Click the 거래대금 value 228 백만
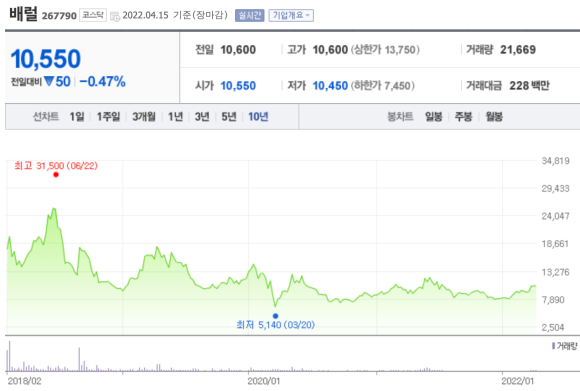The width and height of the screenshot is (580, 391). tap(529, 86)
